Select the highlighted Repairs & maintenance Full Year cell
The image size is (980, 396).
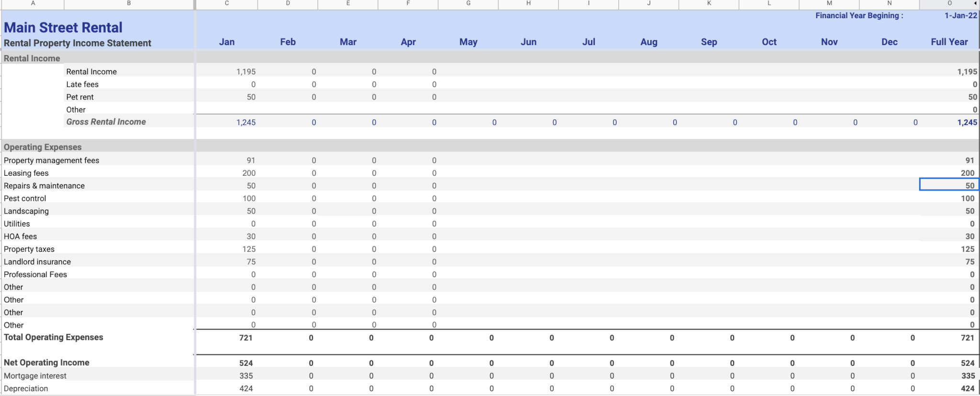(949, 186)
